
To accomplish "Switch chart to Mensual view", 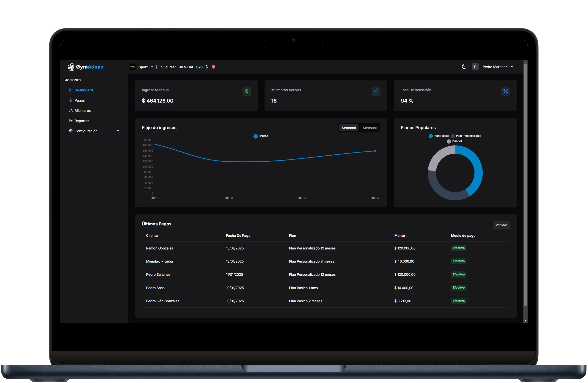I will pyautogui.click(x=370, y=128).
